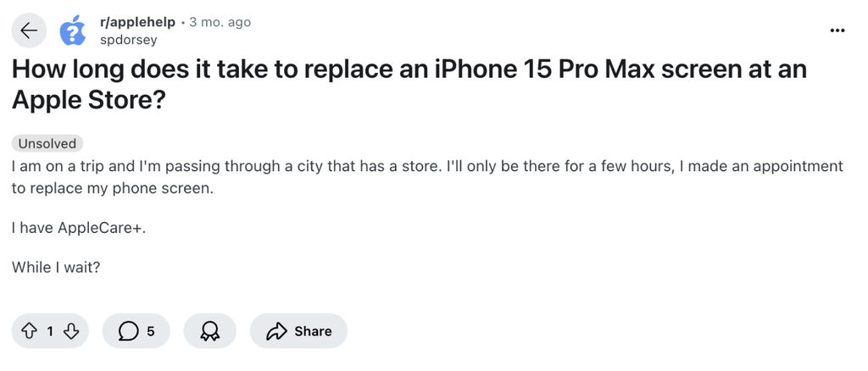Open the spdorsey user profile

click(x=128, y=39)
